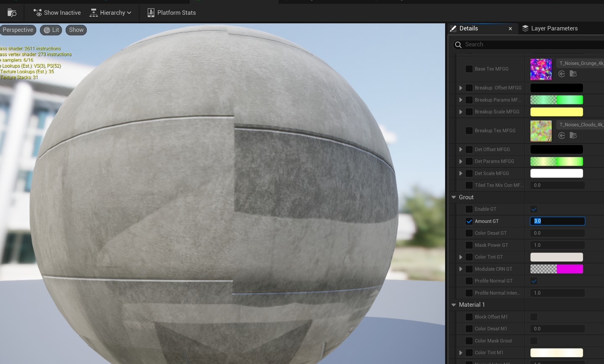
Task: Collapse the Material 1 category
Action: pos(454,305)
